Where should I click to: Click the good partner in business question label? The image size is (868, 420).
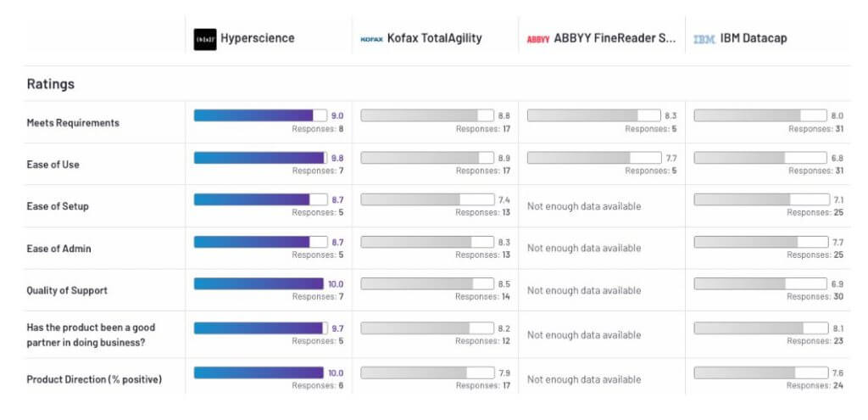click(91, 334)
